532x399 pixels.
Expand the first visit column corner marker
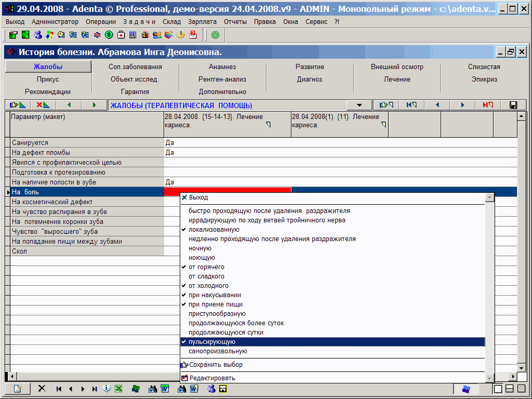click(269, 125)
